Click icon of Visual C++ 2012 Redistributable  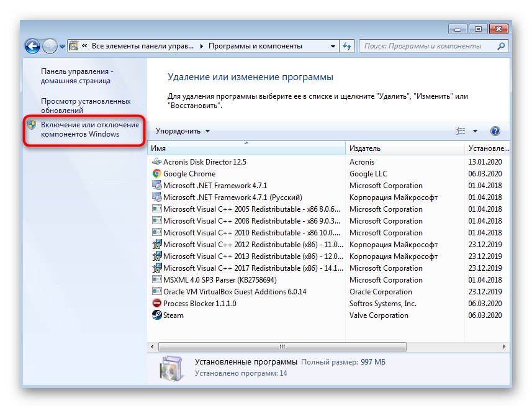[x=157, y=245]
